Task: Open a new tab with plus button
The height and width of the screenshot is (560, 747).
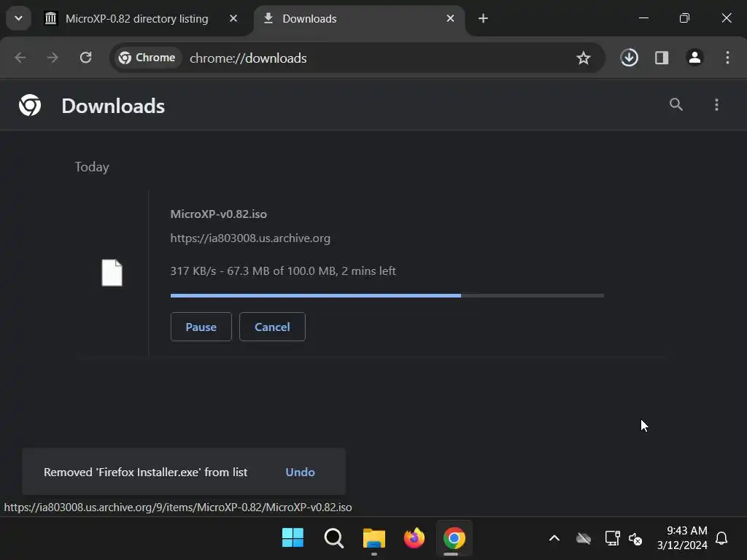Action: 483,18
